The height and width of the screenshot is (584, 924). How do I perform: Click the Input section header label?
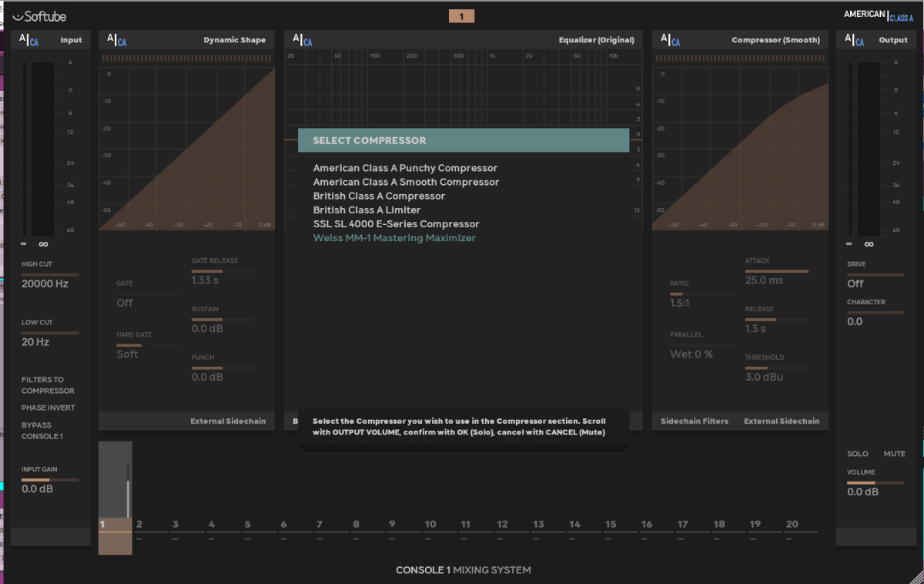click(x=71, y=40)
